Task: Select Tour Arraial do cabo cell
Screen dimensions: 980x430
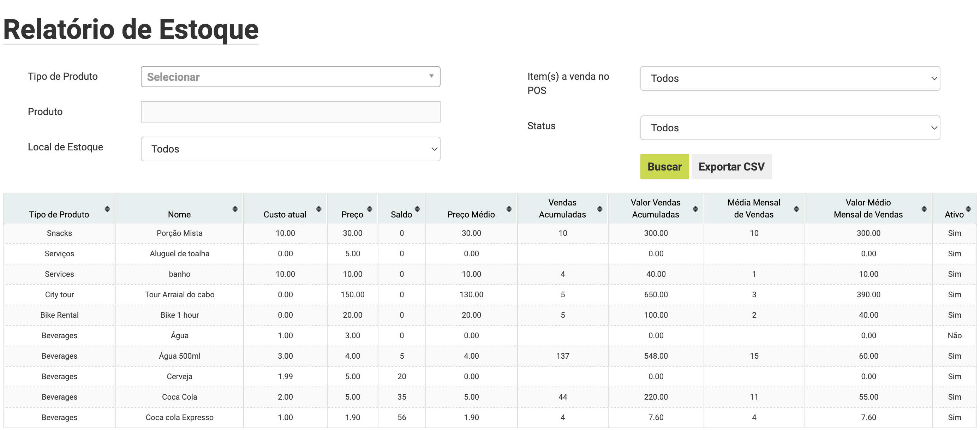Action: 180,295
